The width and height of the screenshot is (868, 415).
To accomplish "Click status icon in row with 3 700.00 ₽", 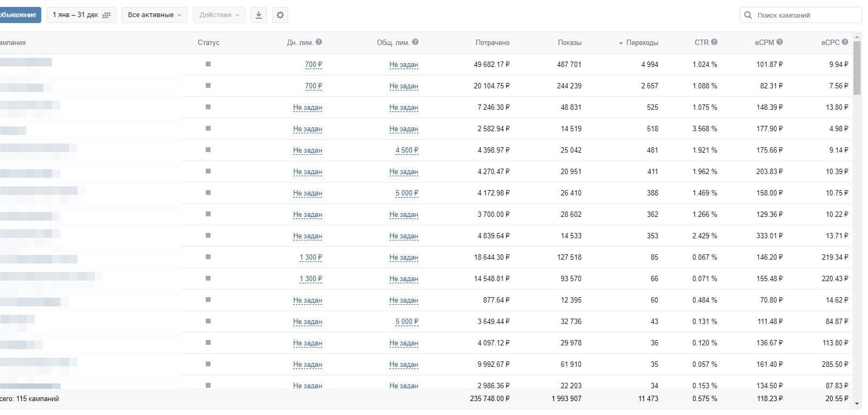I will tap(208, 214).
